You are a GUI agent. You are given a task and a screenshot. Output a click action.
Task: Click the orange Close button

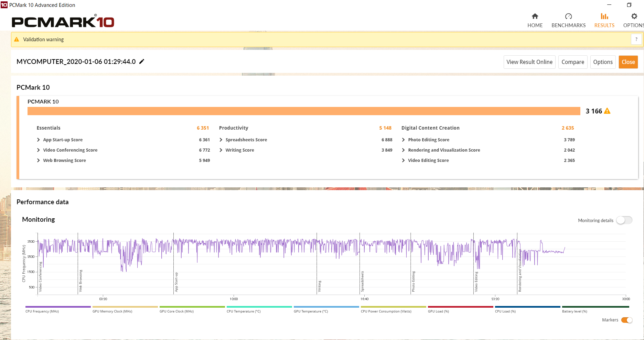(x=628, y=62)
